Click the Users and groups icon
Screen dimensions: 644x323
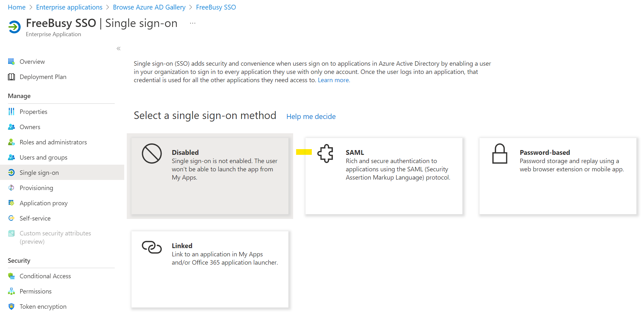[x=11, y=157]
